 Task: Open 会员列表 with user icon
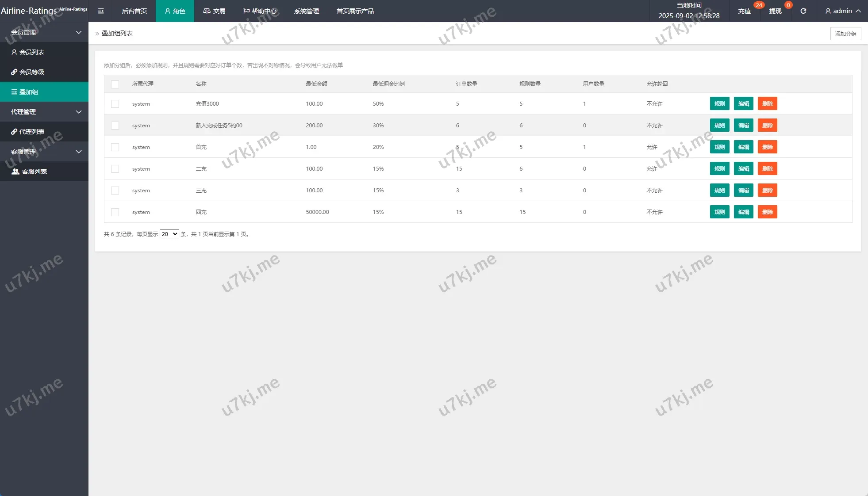pyautogui.click(x=32, y=52)
